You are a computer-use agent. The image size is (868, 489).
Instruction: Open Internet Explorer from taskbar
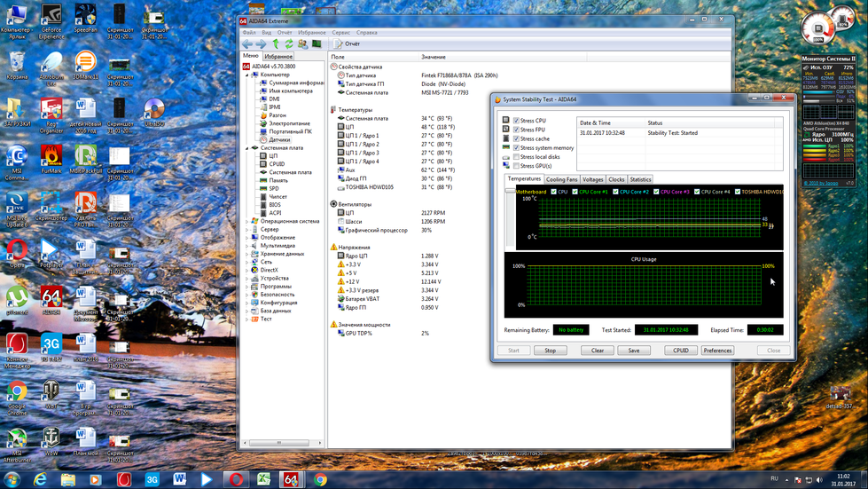[40, 479]
